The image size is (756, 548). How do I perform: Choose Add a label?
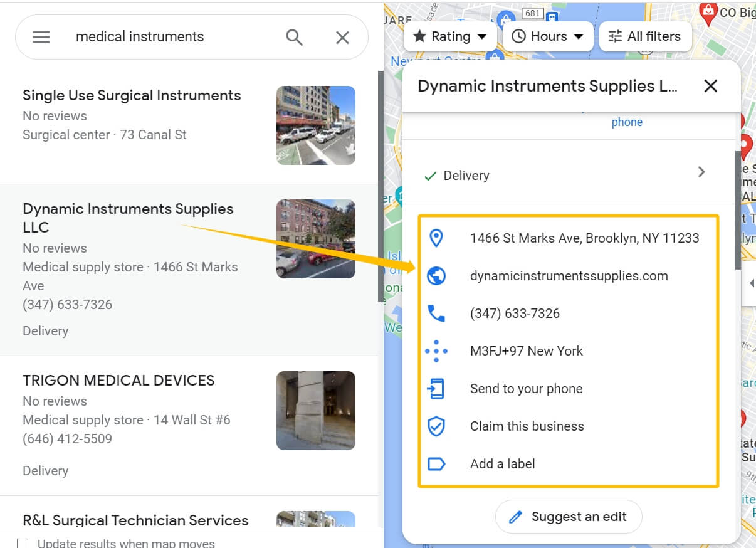pos(503,464)
